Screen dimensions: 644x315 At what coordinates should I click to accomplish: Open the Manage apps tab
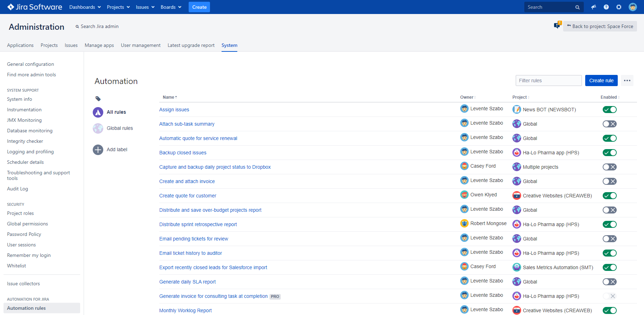coord(99,45)
